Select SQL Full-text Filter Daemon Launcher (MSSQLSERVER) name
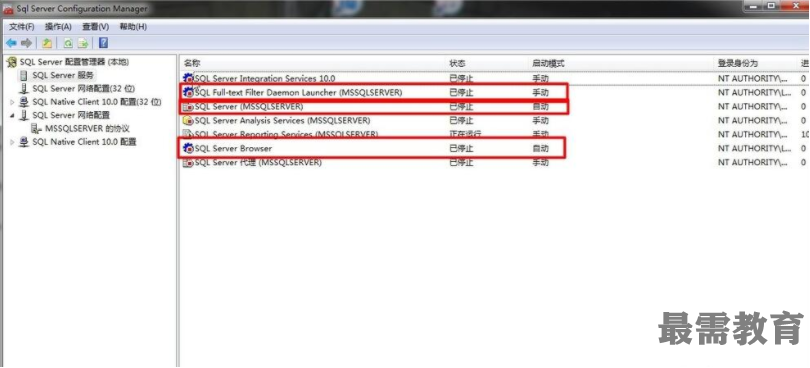 298,93
